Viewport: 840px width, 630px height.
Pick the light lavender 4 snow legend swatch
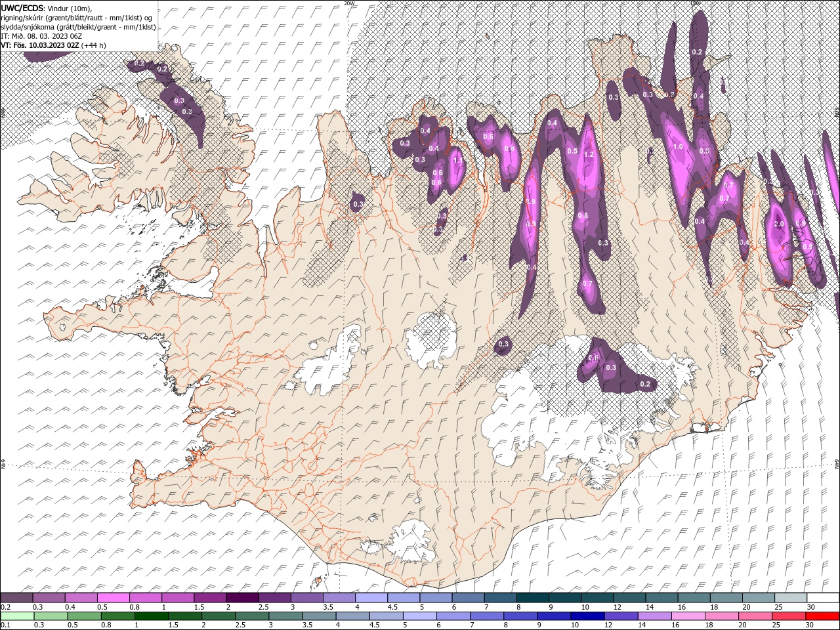click(371, 598)
